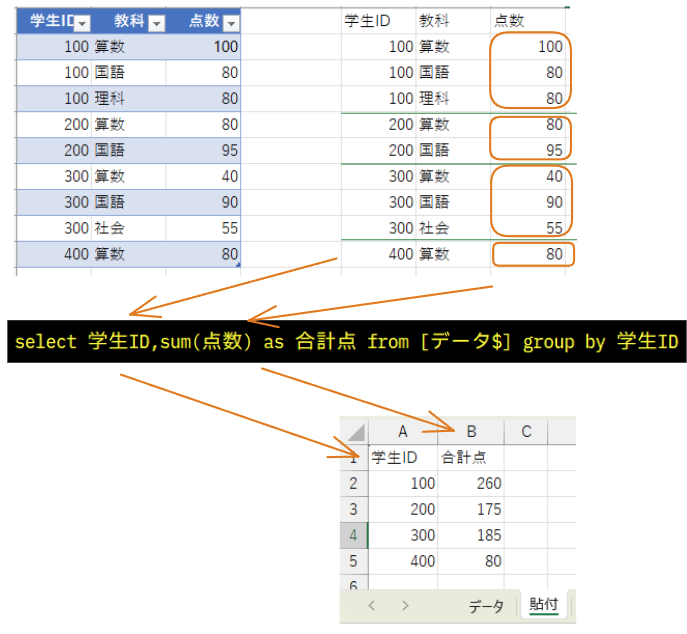Image resolution: width=687 pixels, height=634 pixels.
Task: Open the 点数 filter dropdown in blue table
Action: (x=231, y=23)
